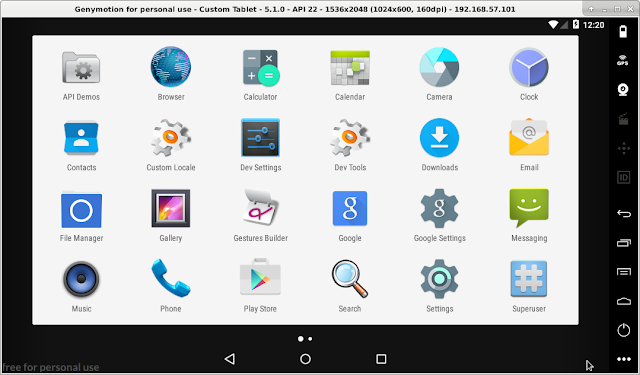640x375 pixels.
Task: Click the status bar Wi-Fi icon
Action: tap(553, 25)
